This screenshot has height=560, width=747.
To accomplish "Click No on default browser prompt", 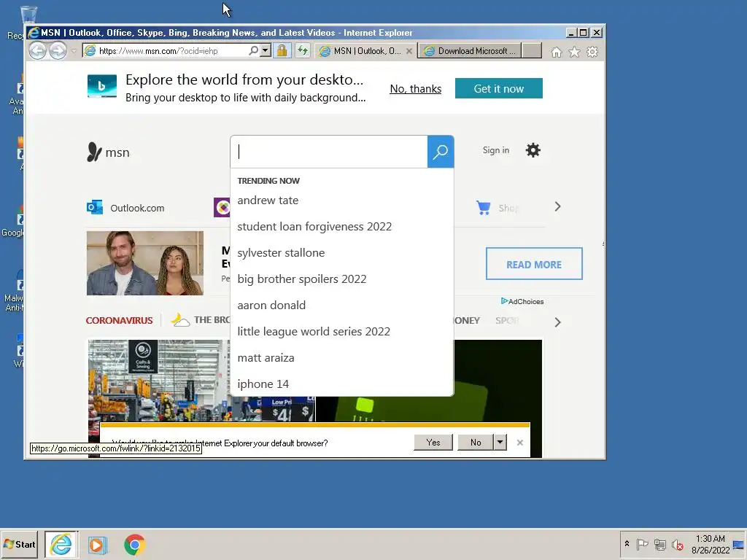I will (476, 443).
